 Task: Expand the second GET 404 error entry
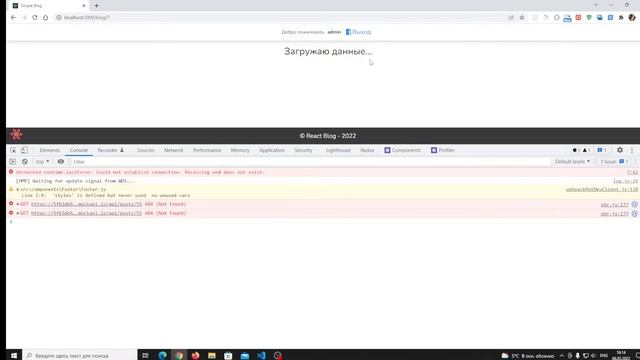coord(18,213)
